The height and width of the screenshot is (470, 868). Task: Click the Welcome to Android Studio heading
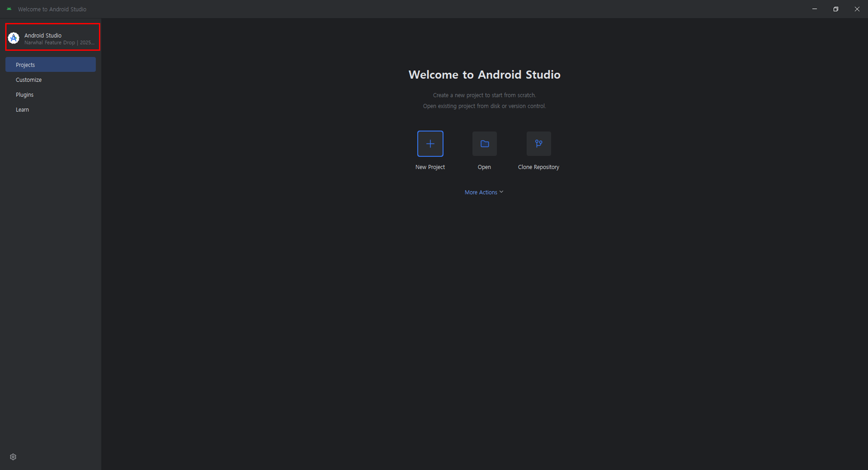coord(484,75)
